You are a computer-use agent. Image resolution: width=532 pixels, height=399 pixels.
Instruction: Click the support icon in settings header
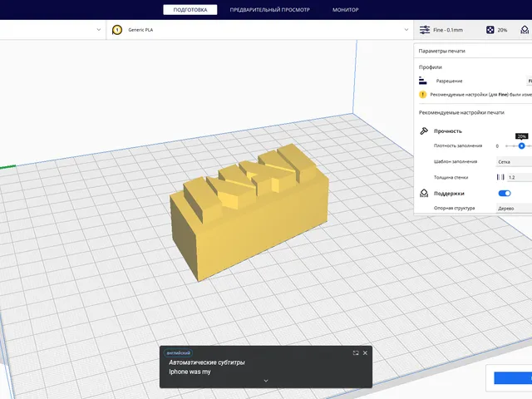coord(525,30)
